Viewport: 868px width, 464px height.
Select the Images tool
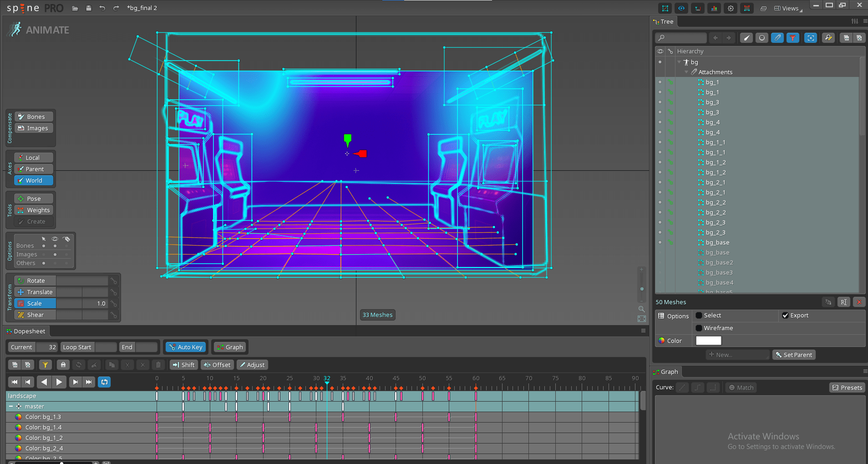click(x=33, y=128)
